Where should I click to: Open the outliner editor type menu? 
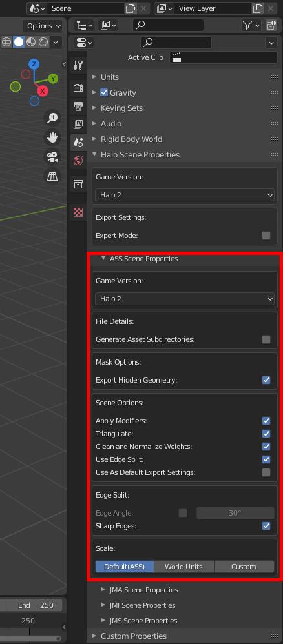(x=85, y=25)
